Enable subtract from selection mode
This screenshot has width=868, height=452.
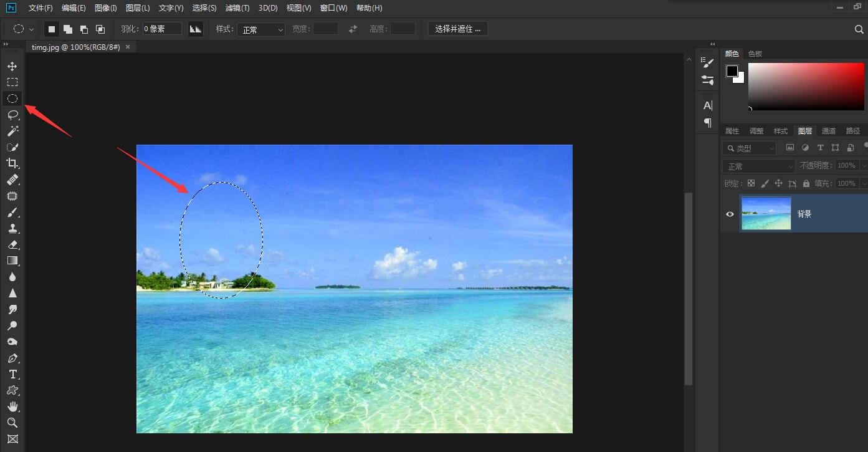(83, 28)
